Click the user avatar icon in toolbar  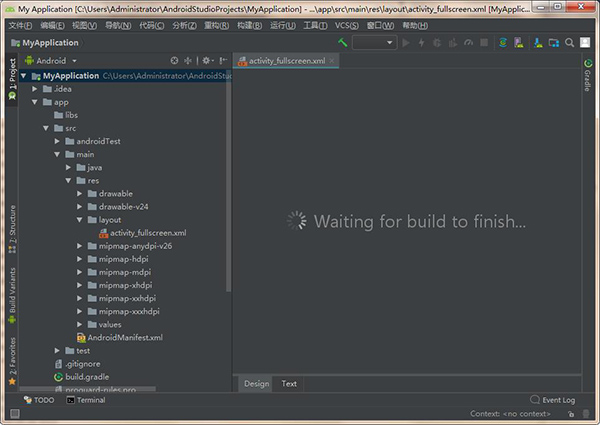pos(585,42)
